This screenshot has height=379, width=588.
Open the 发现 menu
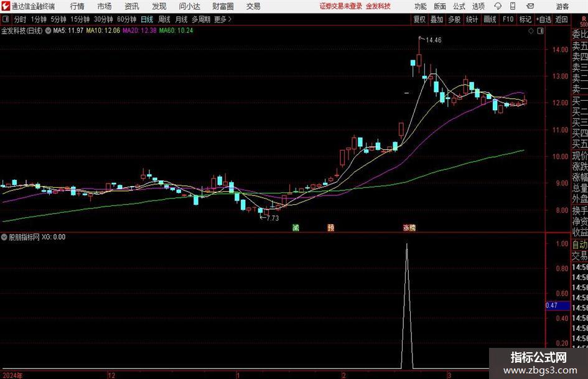(x=159, y=6)
